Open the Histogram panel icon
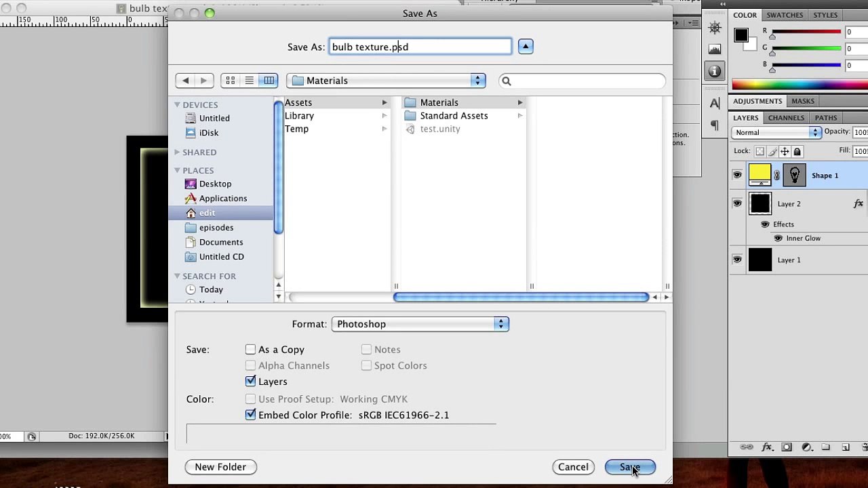The height and width of the screenshot is (488, 868). click(715, 49)
